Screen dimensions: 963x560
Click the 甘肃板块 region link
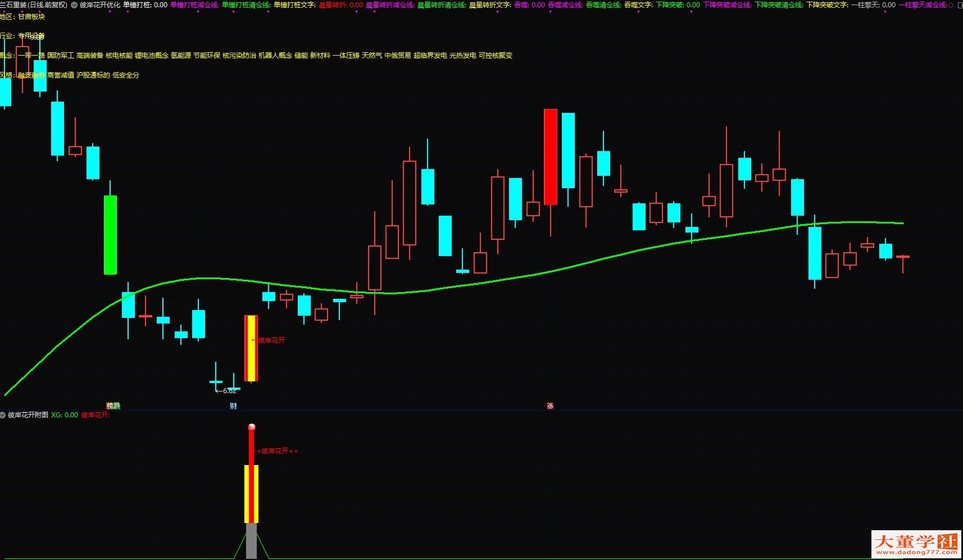(x=31, y=17)
